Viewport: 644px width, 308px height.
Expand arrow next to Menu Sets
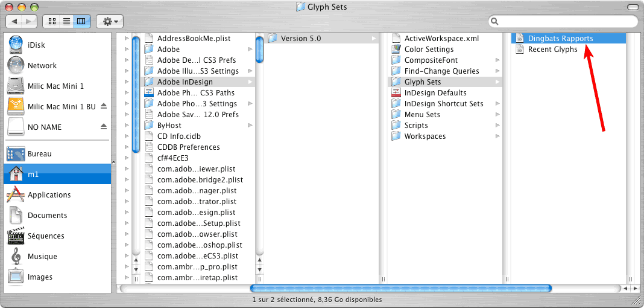[x=497, y=115]
